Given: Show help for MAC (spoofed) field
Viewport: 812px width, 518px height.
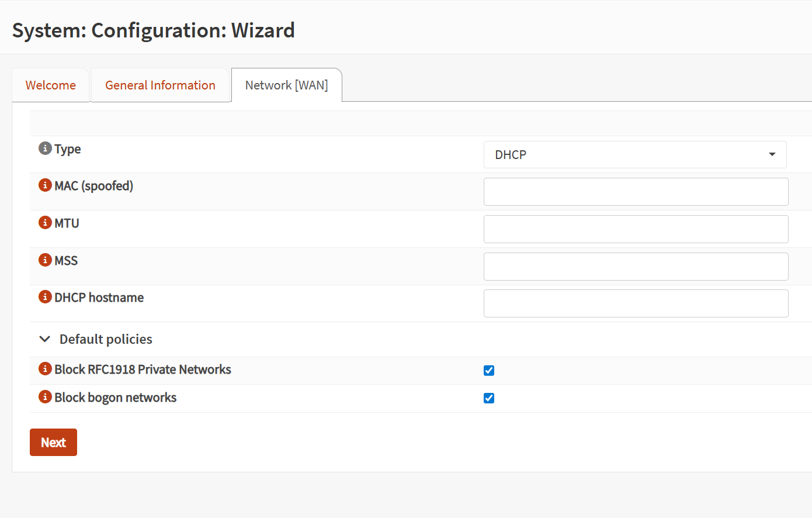Looking at the screenshot, I should pyautogui.click(x=45, y=185).
